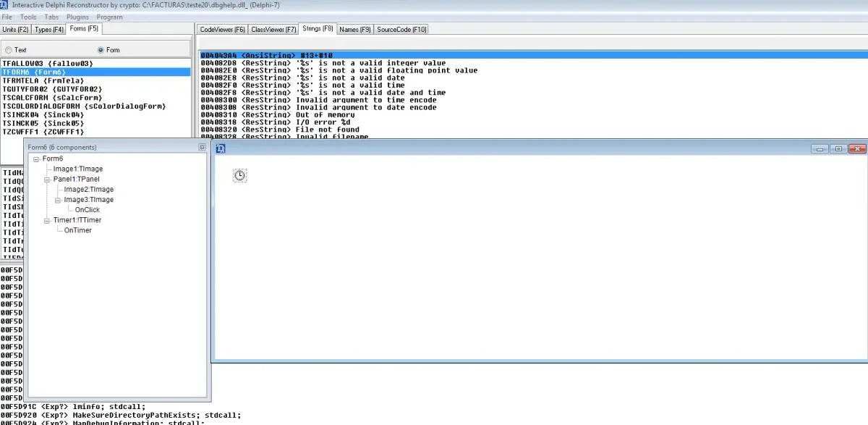The height and width of the screenshot is (425, 868).
Task: Select Panel1:TPanel in component tree
Action: click(77, 179)
